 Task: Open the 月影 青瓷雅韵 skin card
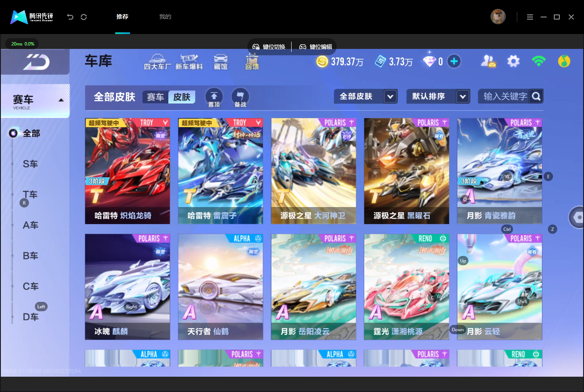tap(500, 171)
